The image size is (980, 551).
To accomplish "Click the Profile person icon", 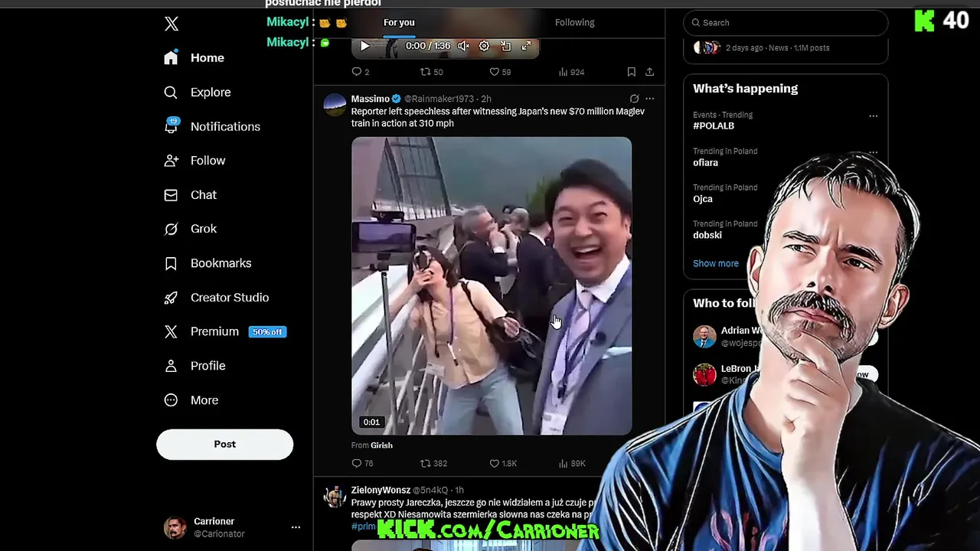I will click(x=171, y=366).
